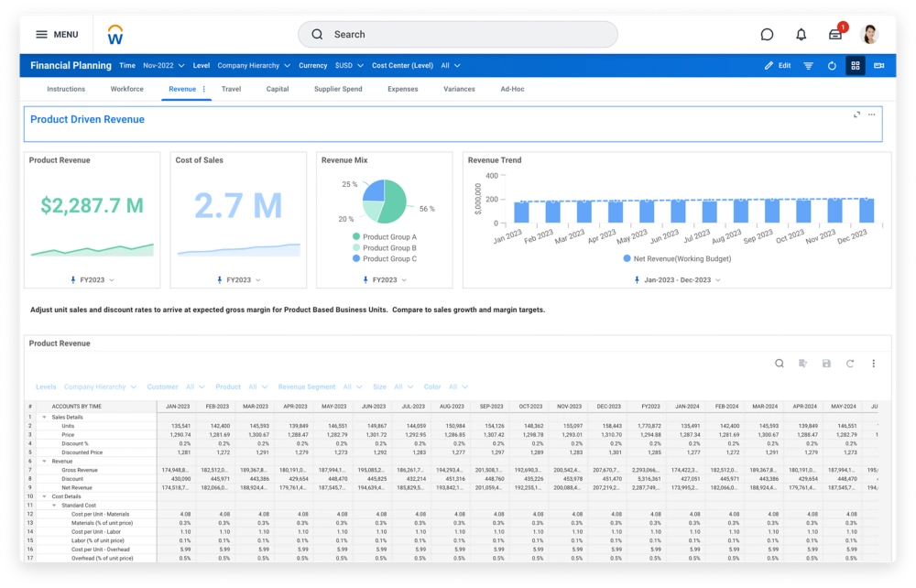Viewport: 916px width, 588px height.
Task: Expand Product Driven Revenue panel fullscreen
Action: point(856,114)
